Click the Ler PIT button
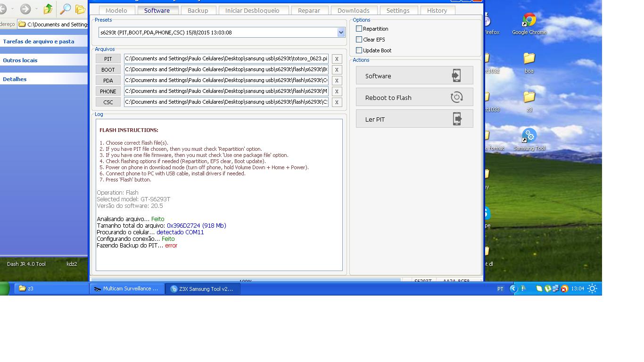 pos(414,119)
